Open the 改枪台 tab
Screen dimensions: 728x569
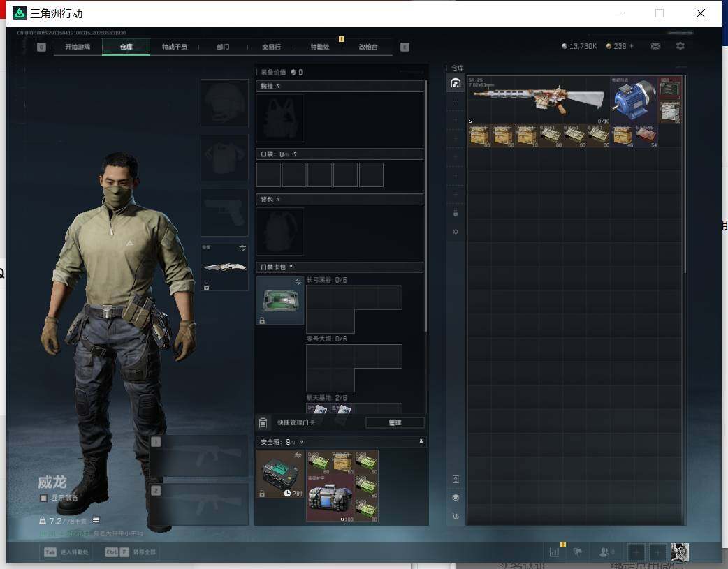coord(368,47)
